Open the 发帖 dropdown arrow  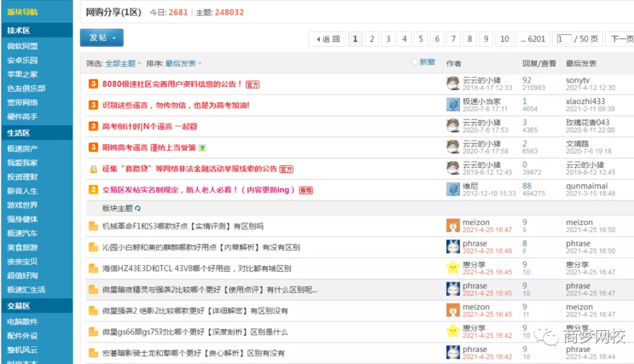(114, 38)
